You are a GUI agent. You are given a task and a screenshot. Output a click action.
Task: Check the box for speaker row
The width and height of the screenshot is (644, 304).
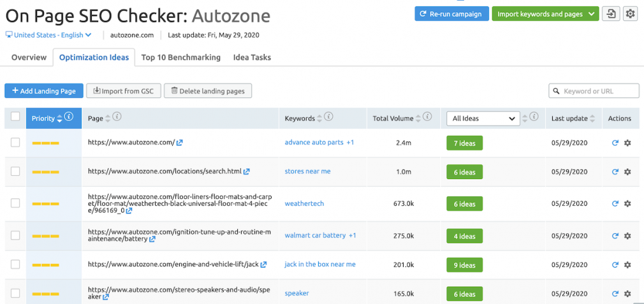tap(15, 293)
